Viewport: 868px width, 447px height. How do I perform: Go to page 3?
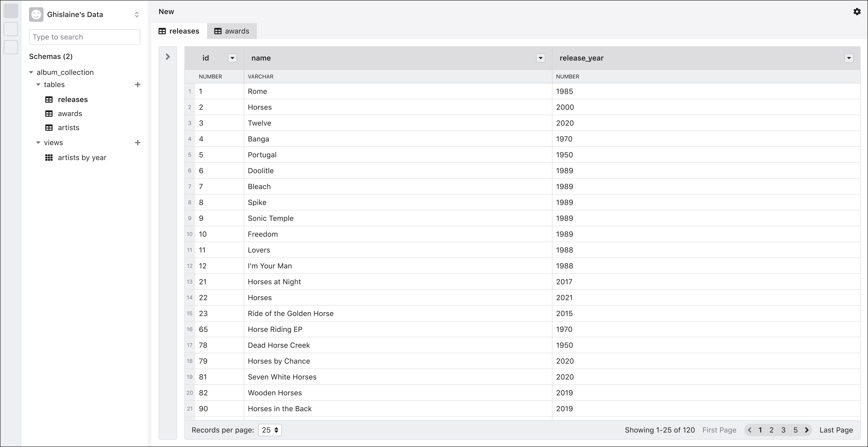click(784, 430)
